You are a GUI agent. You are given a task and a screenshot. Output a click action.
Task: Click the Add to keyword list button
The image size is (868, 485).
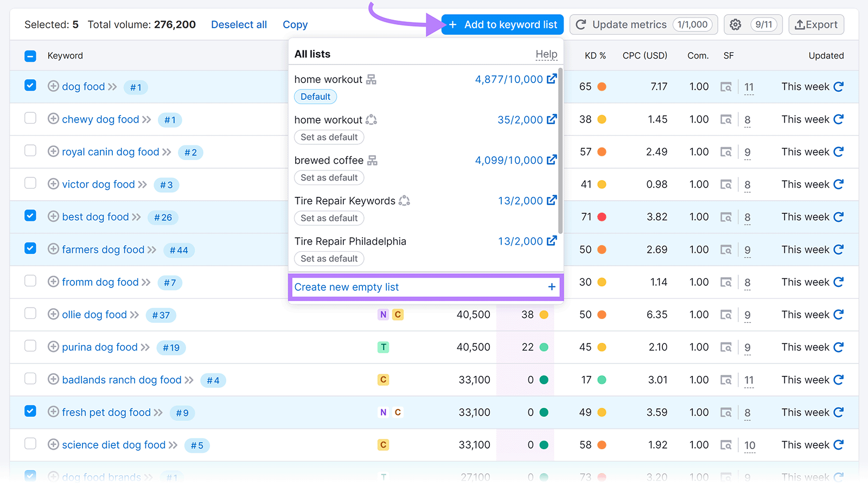(502, 25)
